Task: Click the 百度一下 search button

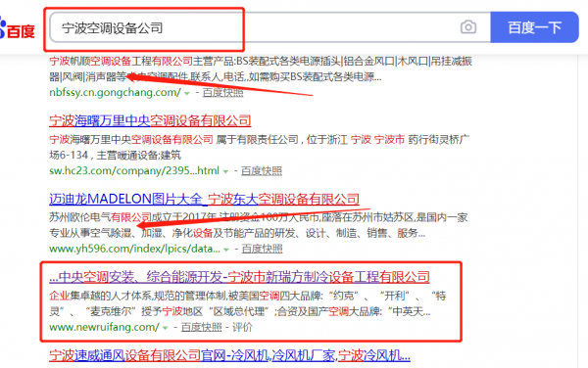Action: coord(534,27)
